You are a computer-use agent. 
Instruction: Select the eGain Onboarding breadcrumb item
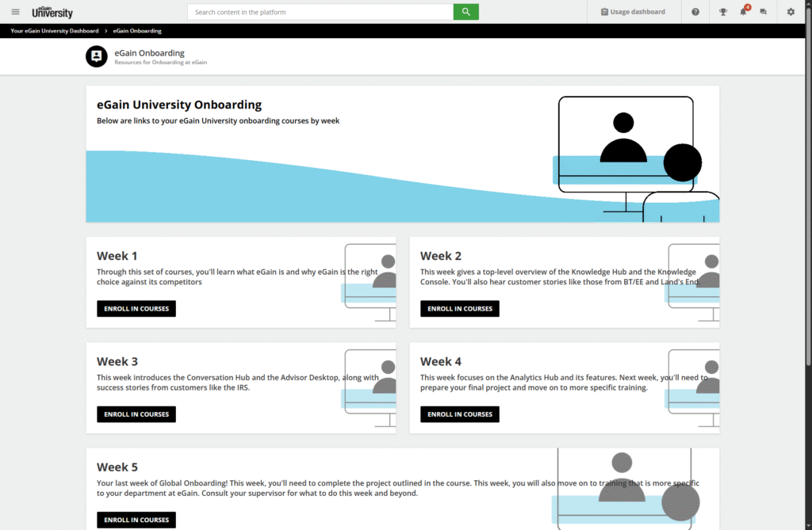[137, 31]
